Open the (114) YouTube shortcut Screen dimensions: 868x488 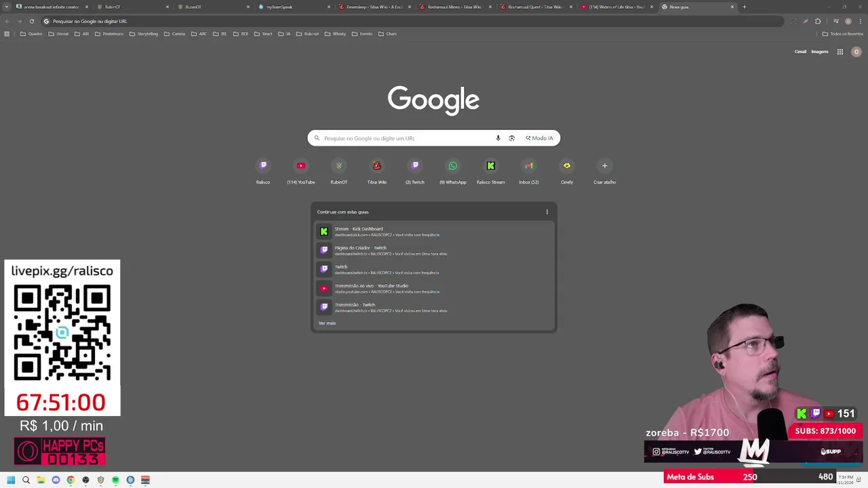pyautogui.click(x=301, y=171)
